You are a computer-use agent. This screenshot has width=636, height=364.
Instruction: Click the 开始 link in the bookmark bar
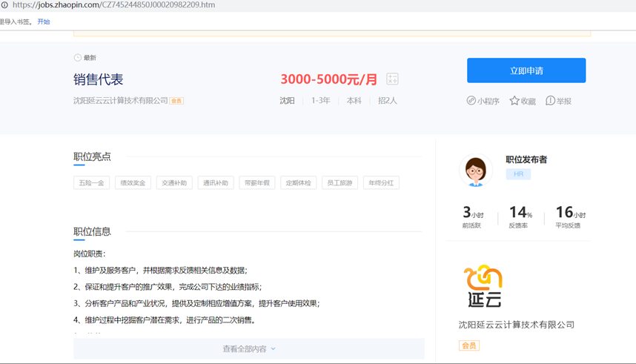click(44, 21)
